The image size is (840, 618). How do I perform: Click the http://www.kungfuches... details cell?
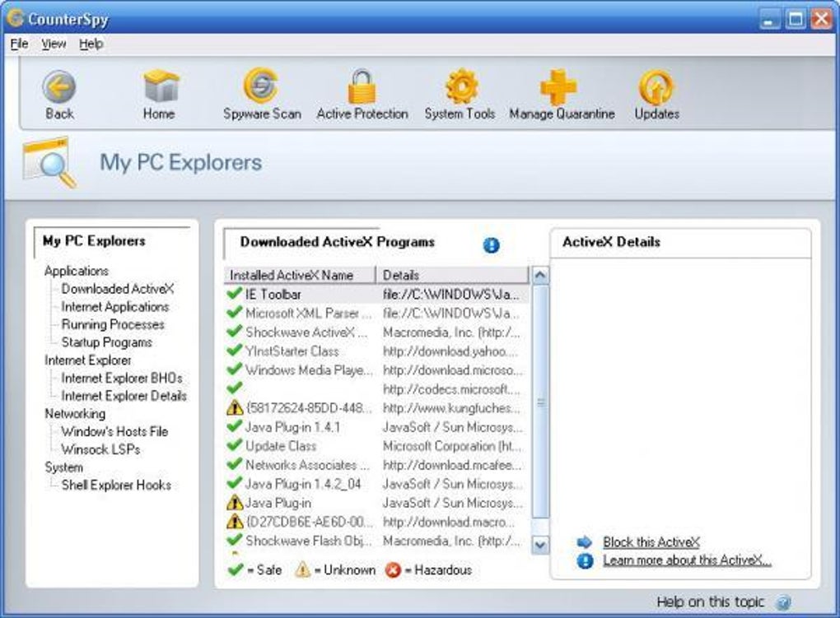[x=451, y=408]
